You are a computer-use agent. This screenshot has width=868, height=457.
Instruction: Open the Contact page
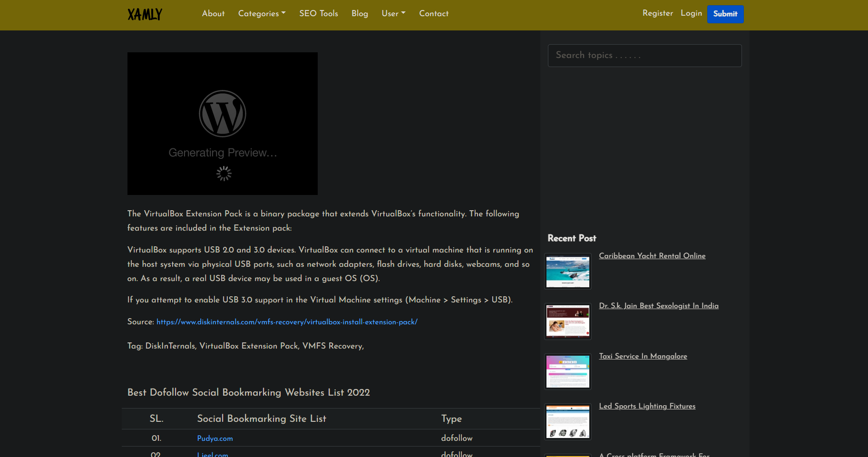(x=434, y=13)
